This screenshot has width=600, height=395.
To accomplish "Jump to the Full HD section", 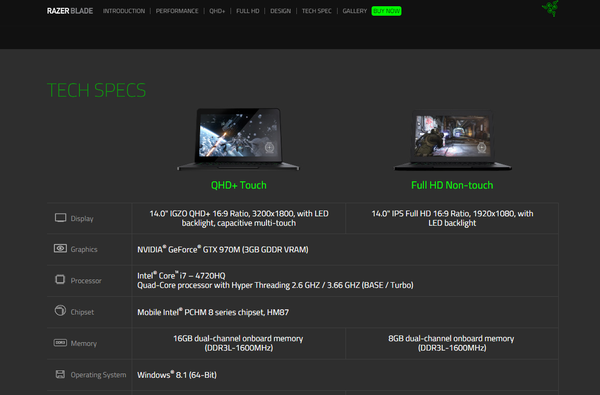I will point(248,11).
